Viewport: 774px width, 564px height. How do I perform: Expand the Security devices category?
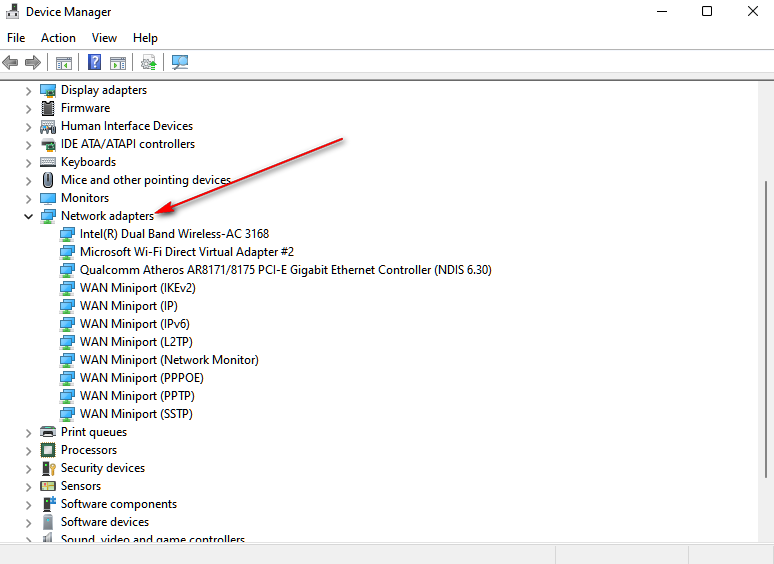29,469
